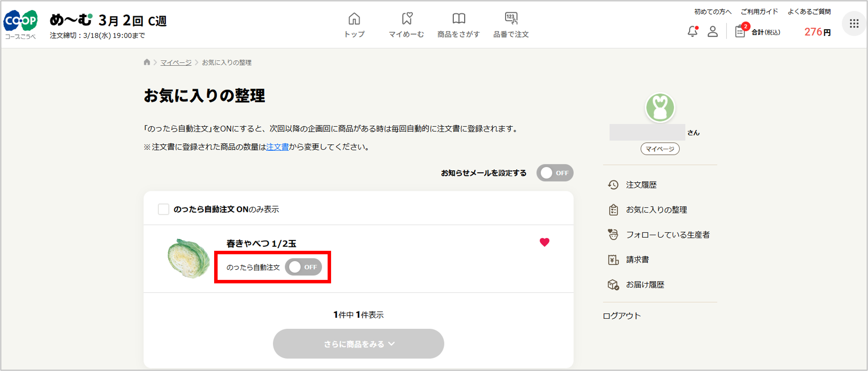
Task: Open the トップ home icon
Action: point(354,19)
